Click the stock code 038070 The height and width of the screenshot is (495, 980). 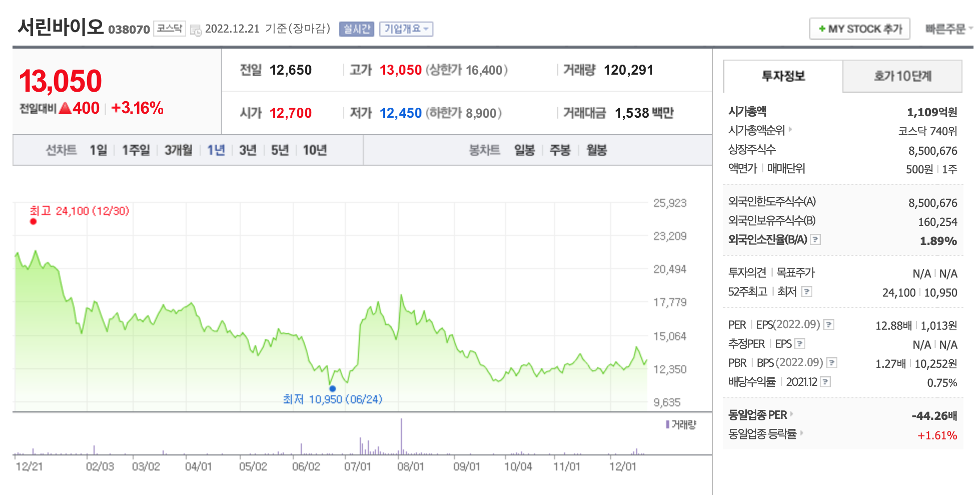[129, 30]
